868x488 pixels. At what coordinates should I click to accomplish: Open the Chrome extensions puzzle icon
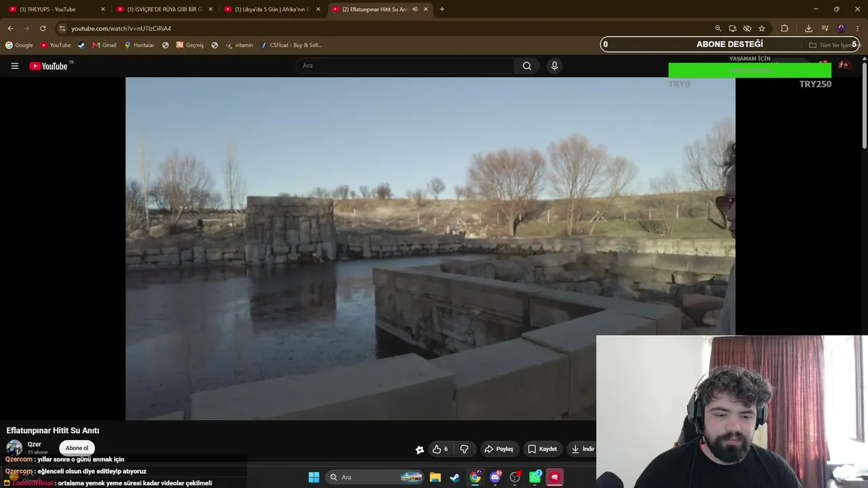pos(785,28)
